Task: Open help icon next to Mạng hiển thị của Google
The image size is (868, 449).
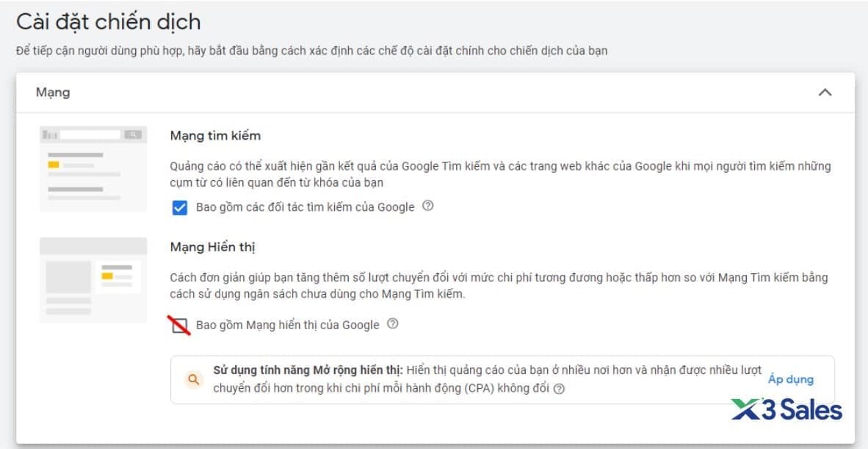Action: coord(392,324)
